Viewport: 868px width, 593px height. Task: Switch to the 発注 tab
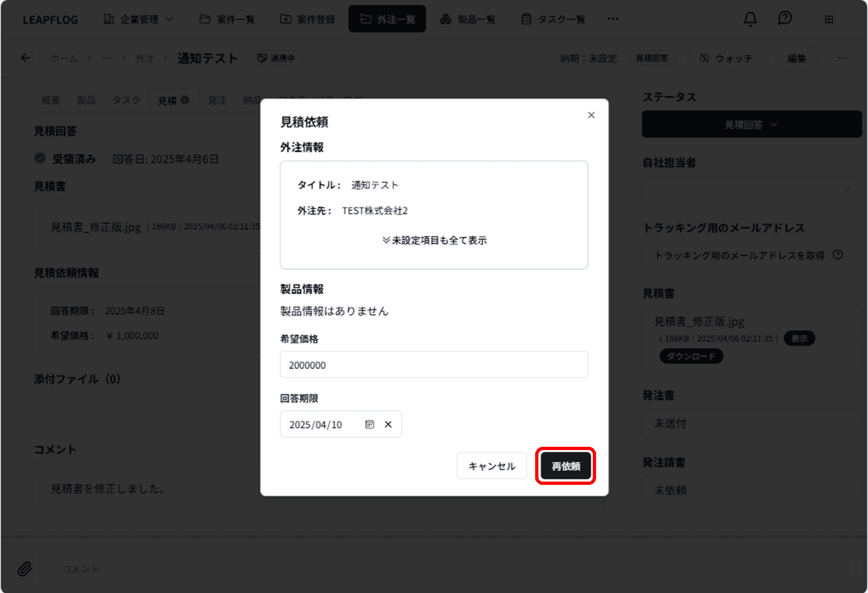tap(217, 100)
